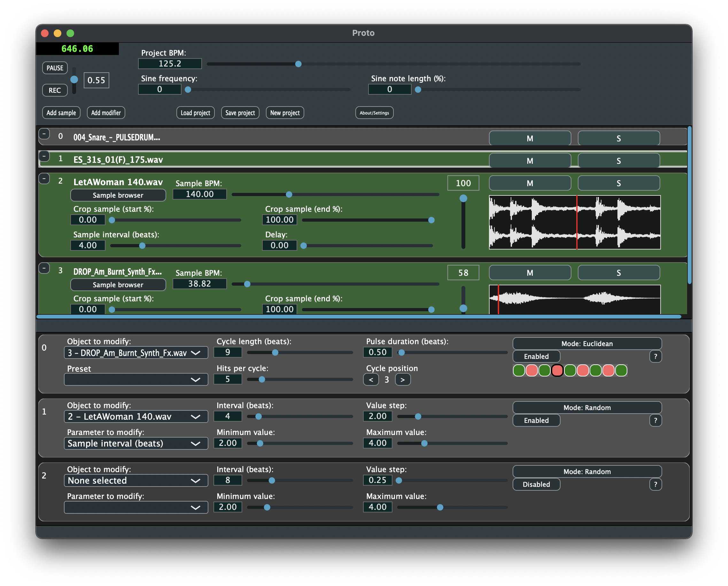Open help for Euclidean modifier 0

(x=655, y=356)
